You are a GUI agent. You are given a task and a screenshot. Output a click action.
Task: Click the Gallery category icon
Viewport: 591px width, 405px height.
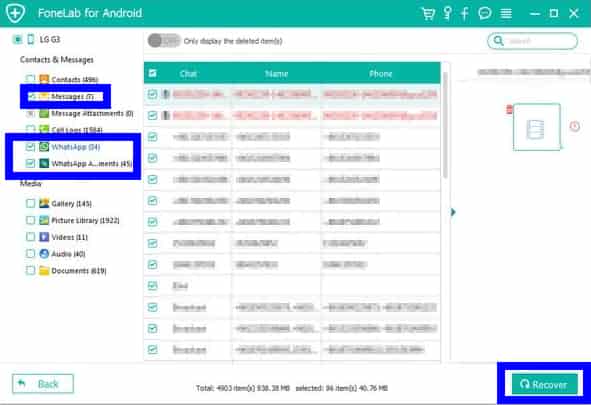click(x=44, y=203)
